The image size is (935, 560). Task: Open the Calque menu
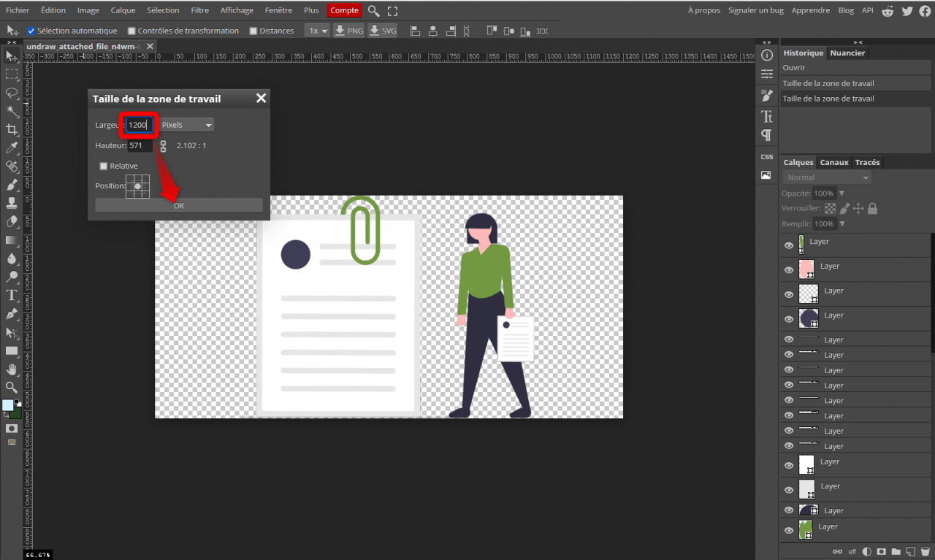point(123,10)
